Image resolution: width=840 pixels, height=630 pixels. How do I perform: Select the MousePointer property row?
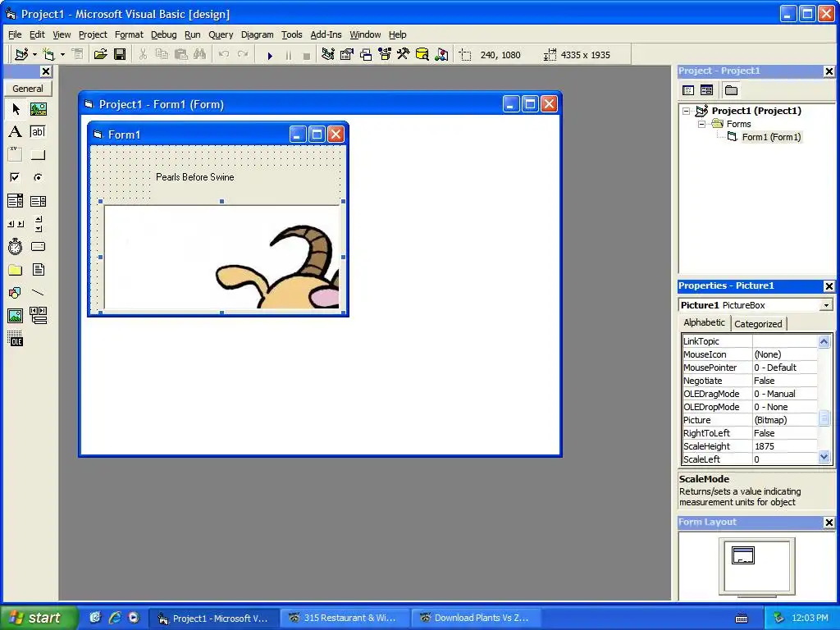point(750,367)
